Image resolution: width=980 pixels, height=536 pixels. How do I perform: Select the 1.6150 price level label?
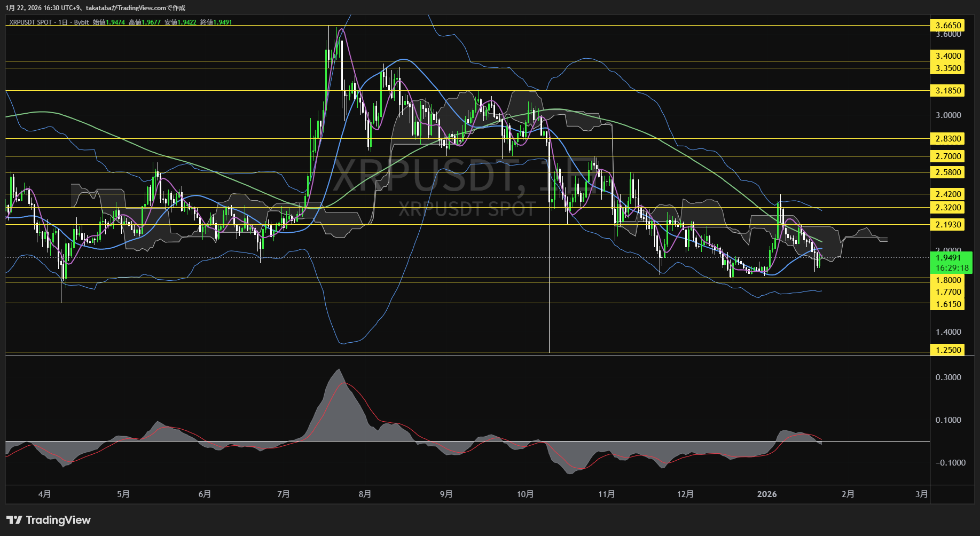click(x=948, y=304)
